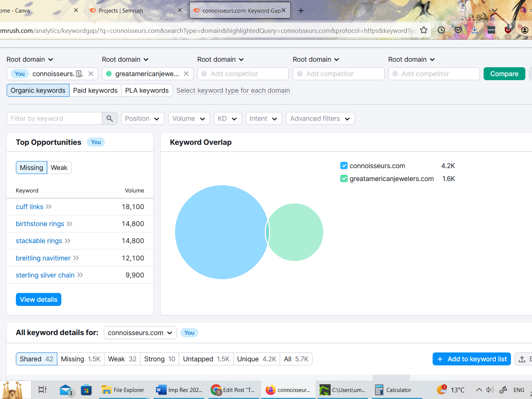The image size is (532, 399).
Task: Click the browser address bar URL
Action: coord(207,31)
